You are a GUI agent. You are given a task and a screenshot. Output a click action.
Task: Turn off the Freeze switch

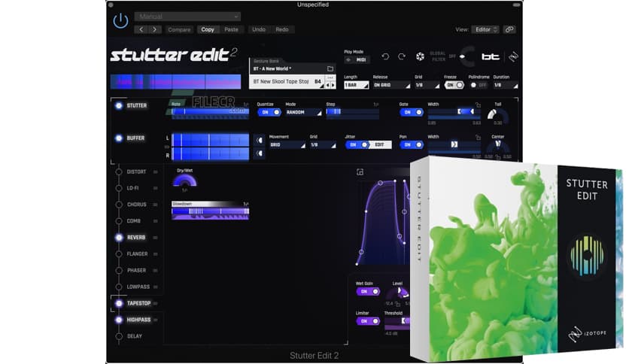tap(454, 85)
